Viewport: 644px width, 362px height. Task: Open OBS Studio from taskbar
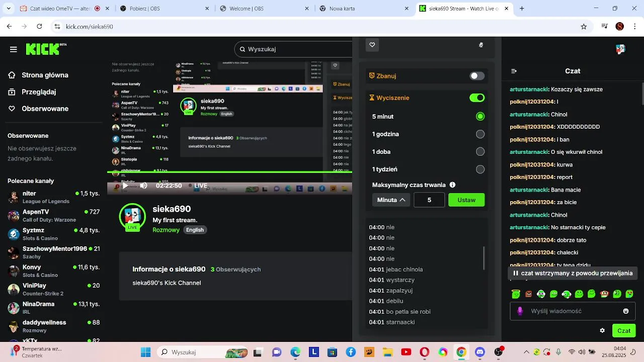tap(499, 352)
